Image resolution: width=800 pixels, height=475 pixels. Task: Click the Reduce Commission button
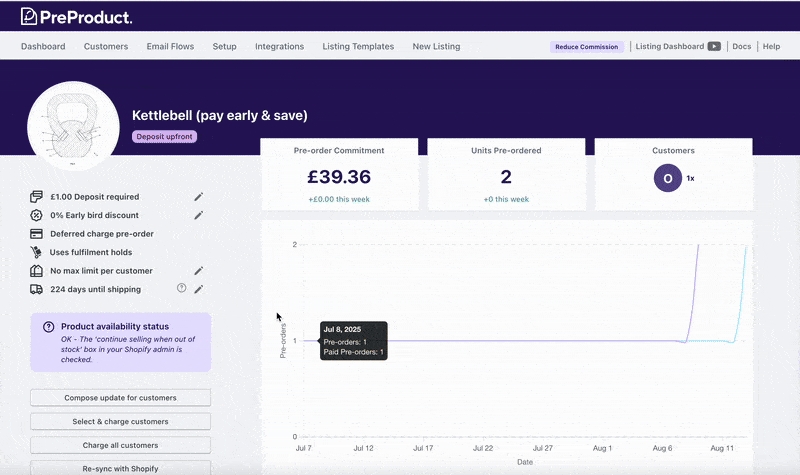tap(587, 46)
